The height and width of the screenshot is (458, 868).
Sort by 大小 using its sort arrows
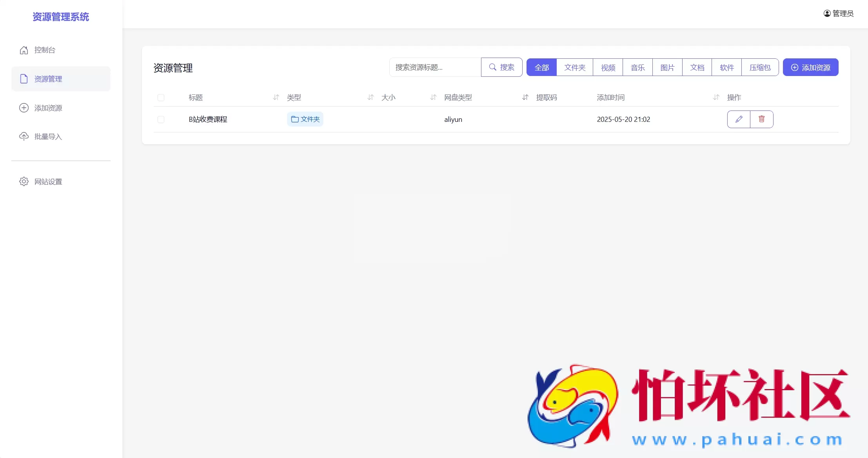point(433,98)
